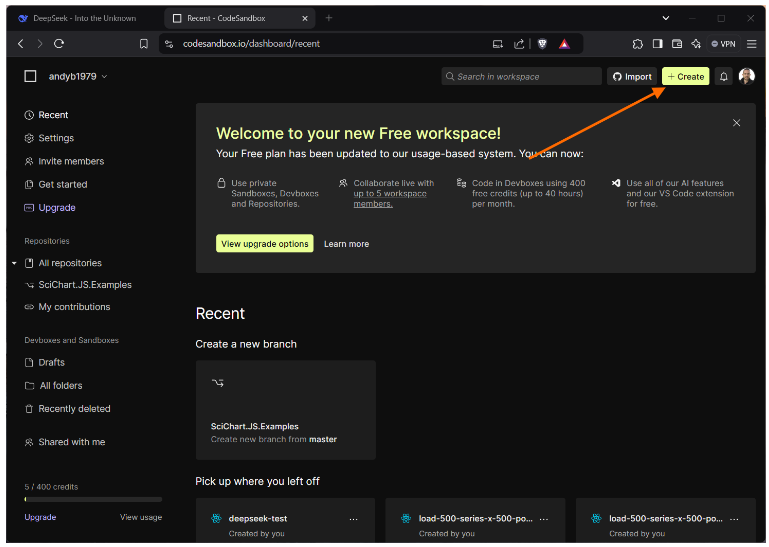Reload the page

[x=59, y=44]
